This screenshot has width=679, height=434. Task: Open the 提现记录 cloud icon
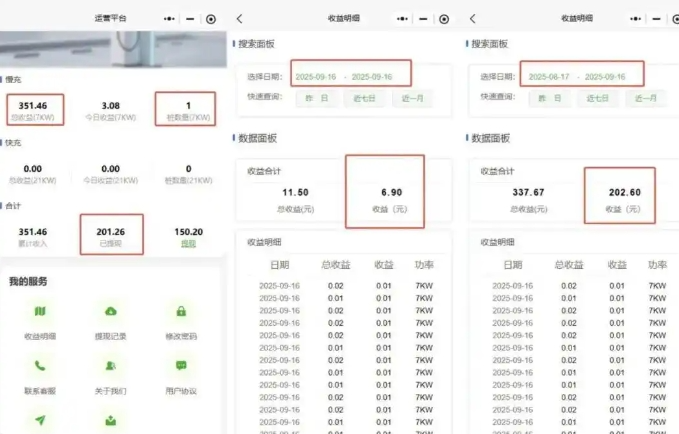[x=110, y=312]
